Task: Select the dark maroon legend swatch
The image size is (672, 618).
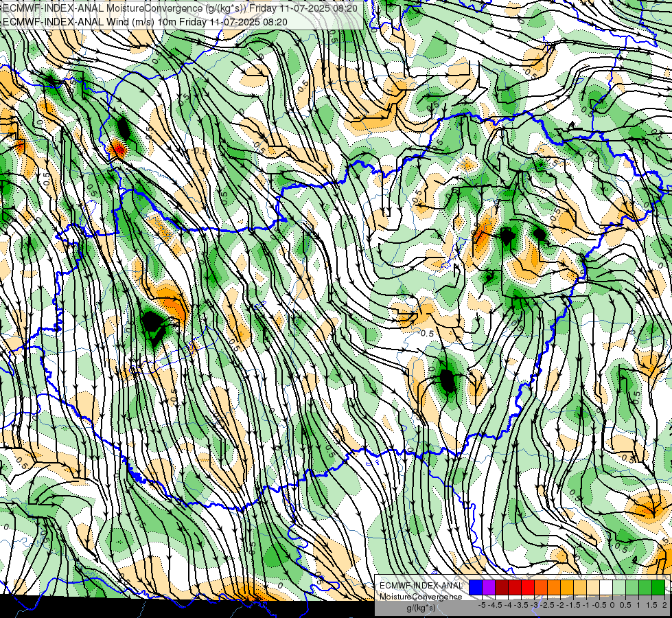Action: pos(502,587)
